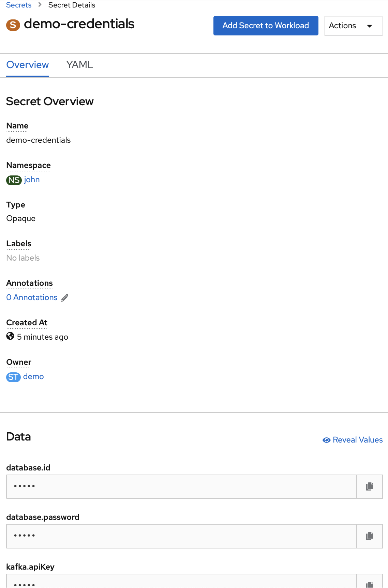Click the globe icon beside creation time
This screenshot has width=388, height=588.
pyautogui.click(x=10, y=336)
